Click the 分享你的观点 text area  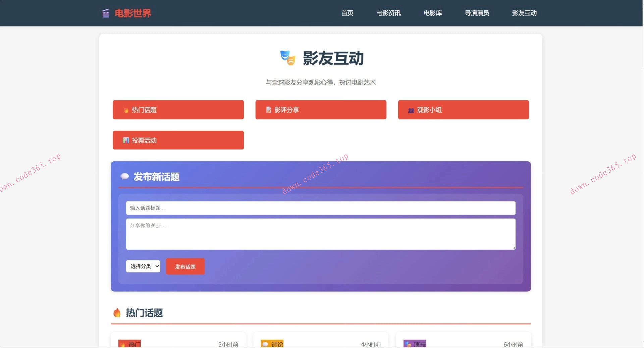(321, 234)
